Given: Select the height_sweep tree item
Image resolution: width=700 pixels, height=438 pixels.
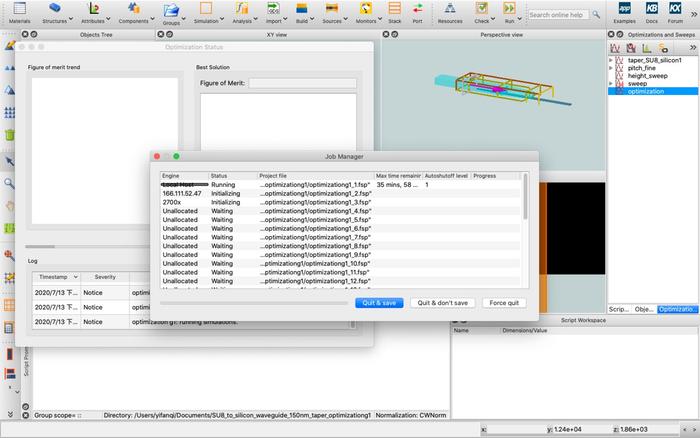Looking at the screenshot, I should pos(647,76).
